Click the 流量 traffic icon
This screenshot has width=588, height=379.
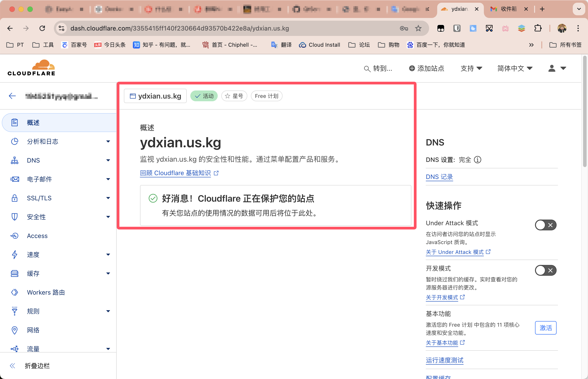pyautogui.click(x=15, y=349)
